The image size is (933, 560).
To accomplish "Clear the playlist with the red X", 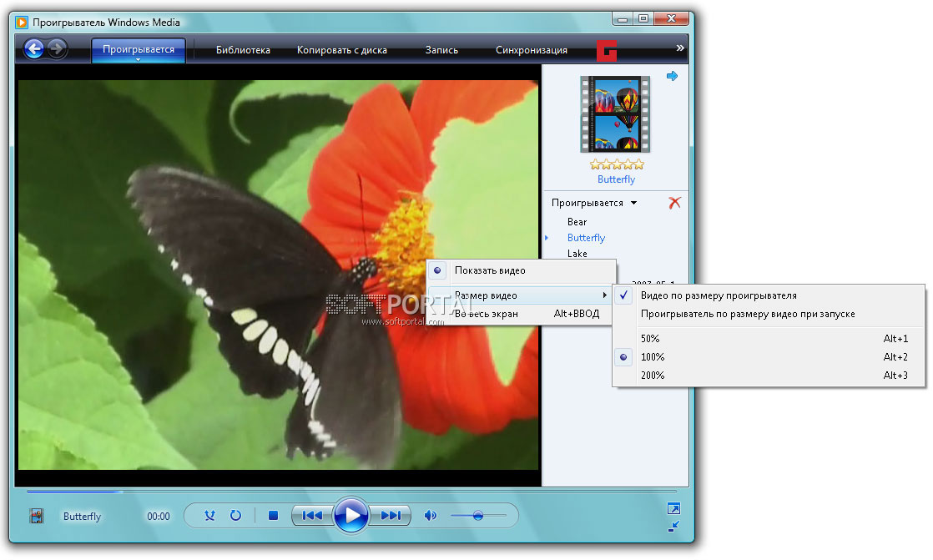I will click(674, 203).
